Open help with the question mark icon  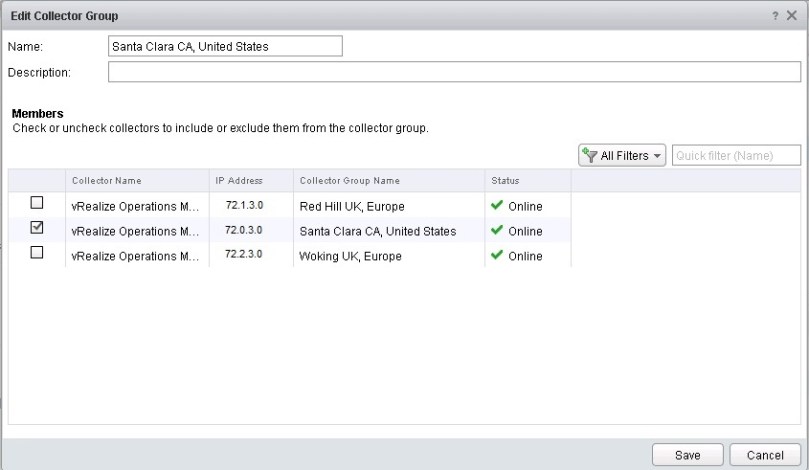[775, 16]
